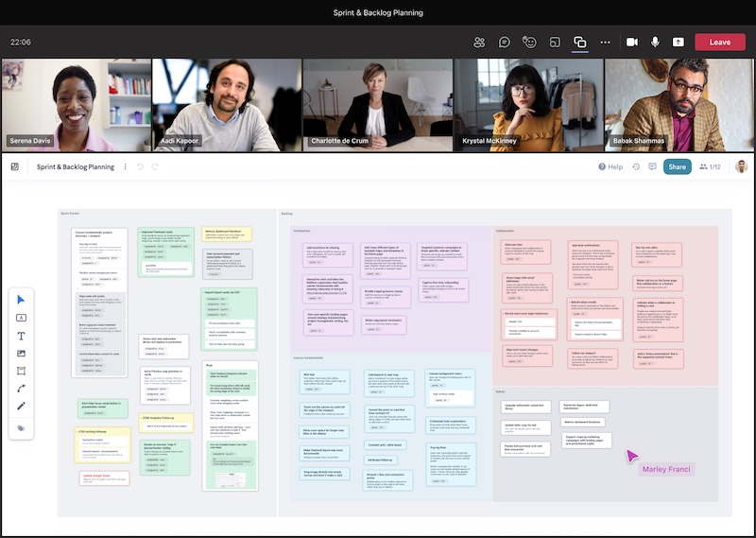This screenshot has height=538, width=756.
Task: Select the Rich text card
Action: 324,382
